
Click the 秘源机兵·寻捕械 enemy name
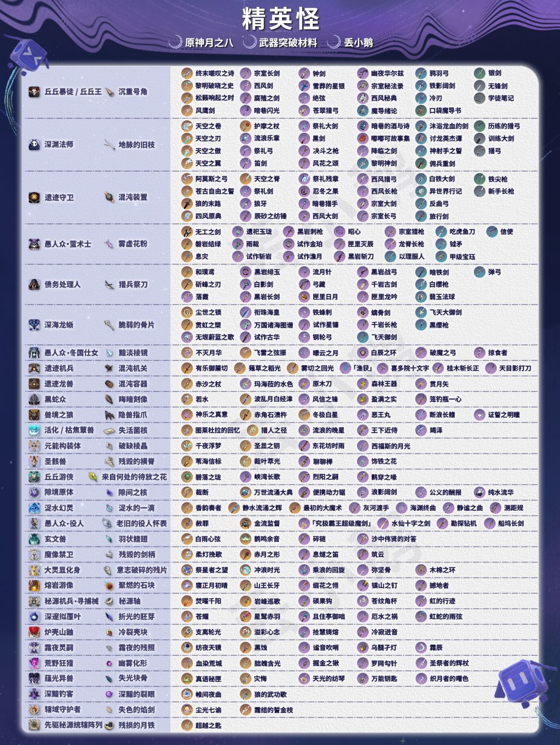(72, 601)
